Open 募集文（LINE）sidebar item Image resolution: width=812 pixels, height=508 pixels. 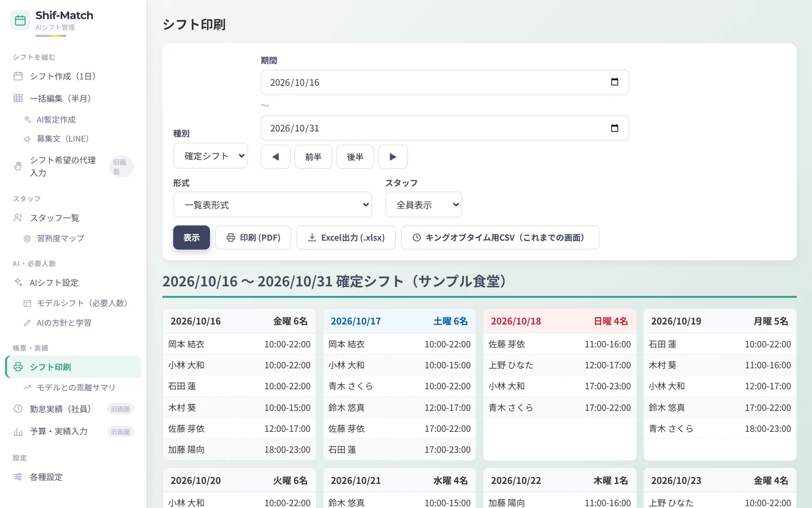pos(73,139)
